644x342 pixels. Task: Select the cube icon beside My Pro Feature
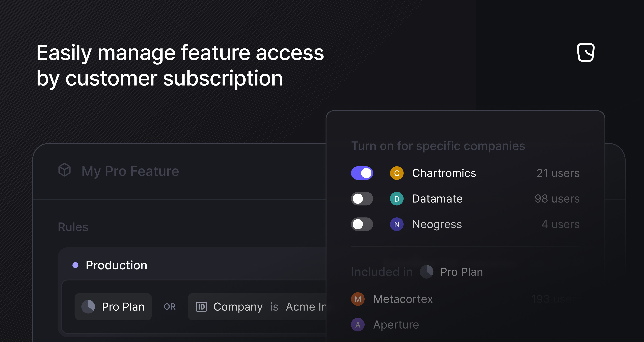(64, 171)
